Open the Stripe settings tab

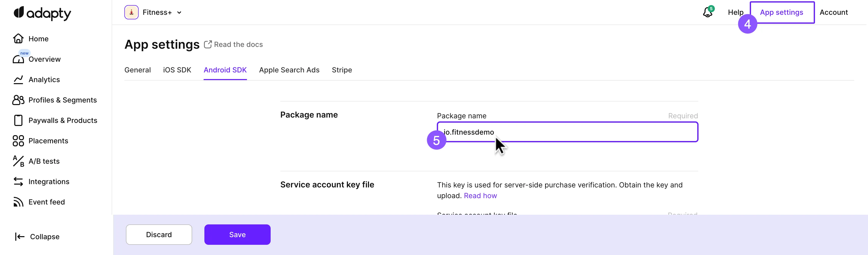click(x=342, y=70)
